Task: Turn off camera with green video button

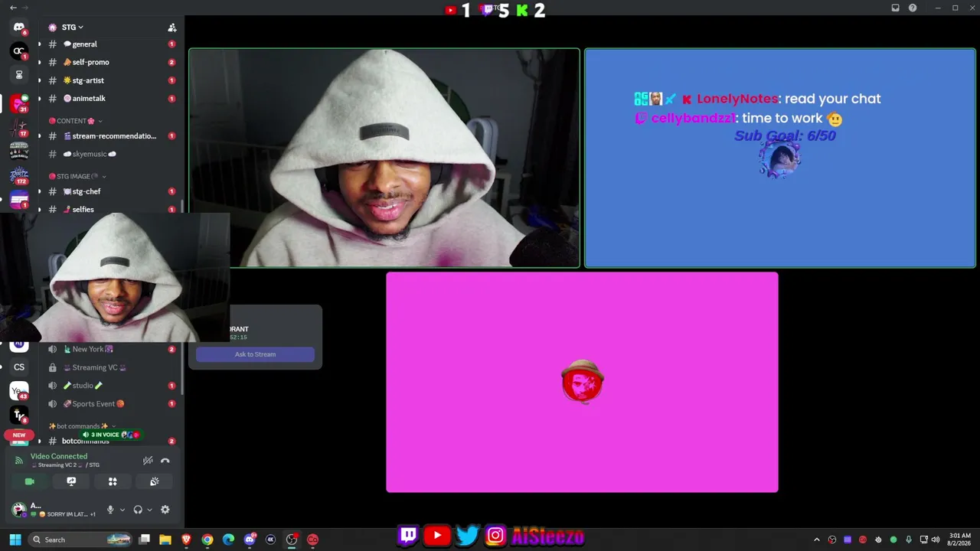Action: click(30, 481)
